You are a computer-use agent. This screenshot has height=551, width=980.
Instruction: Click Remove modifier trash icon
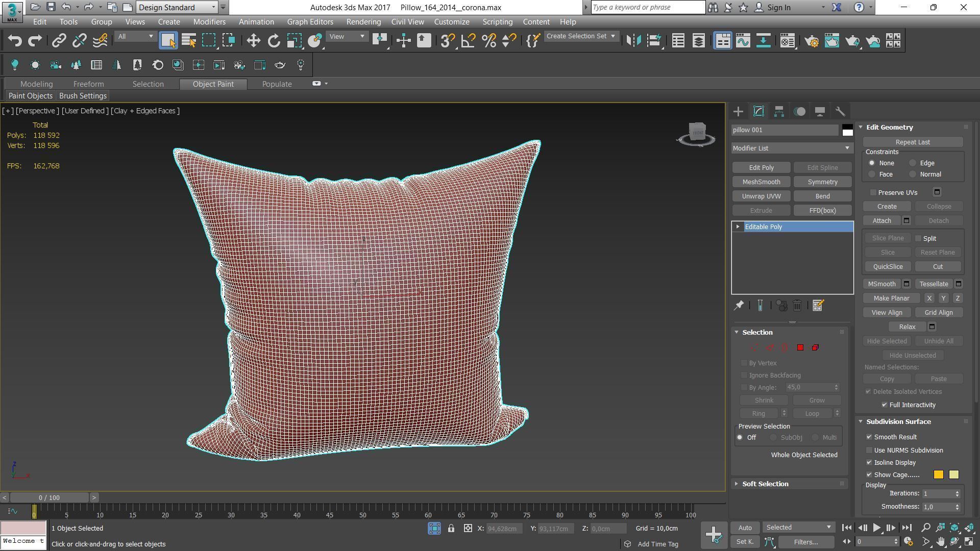click(x=797, y=306)
